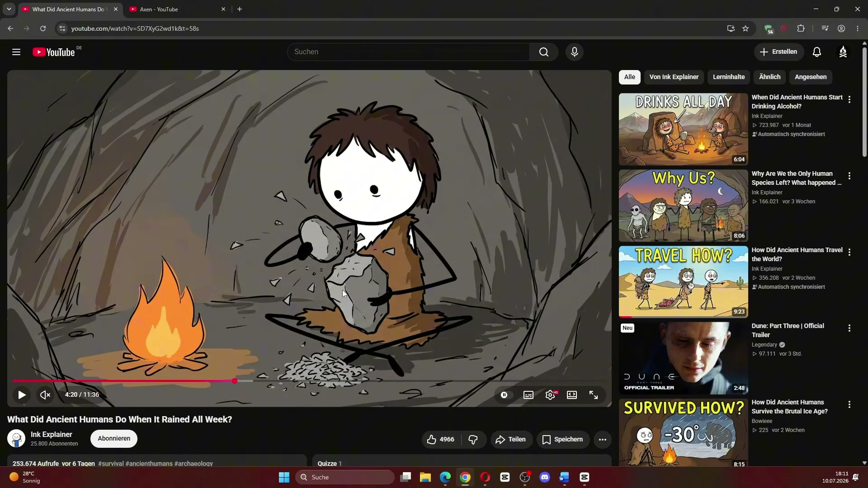Click the install app icon in address bar
The width and height of the screenshot is (868, 488).
click(x=731, y=28)
